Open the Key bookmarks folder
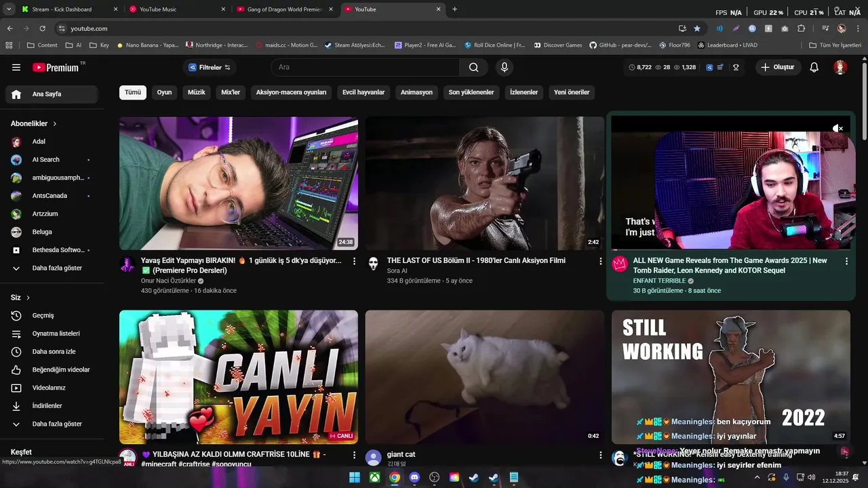Image resolution: width=868 pixels, height=488 pixels. (x=98, y=45)
